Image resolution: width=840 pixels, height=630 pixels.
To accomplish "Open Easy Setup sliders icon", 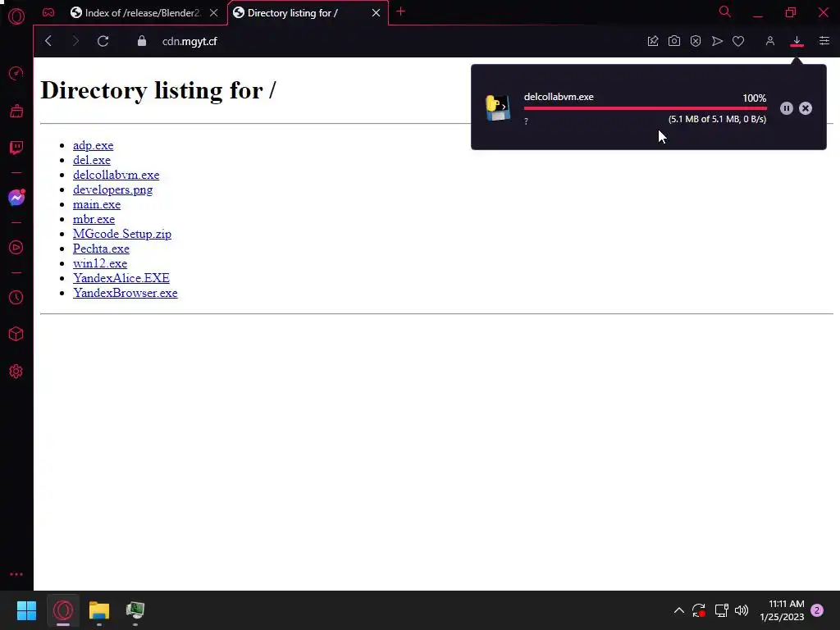I will tap(824, 41).
